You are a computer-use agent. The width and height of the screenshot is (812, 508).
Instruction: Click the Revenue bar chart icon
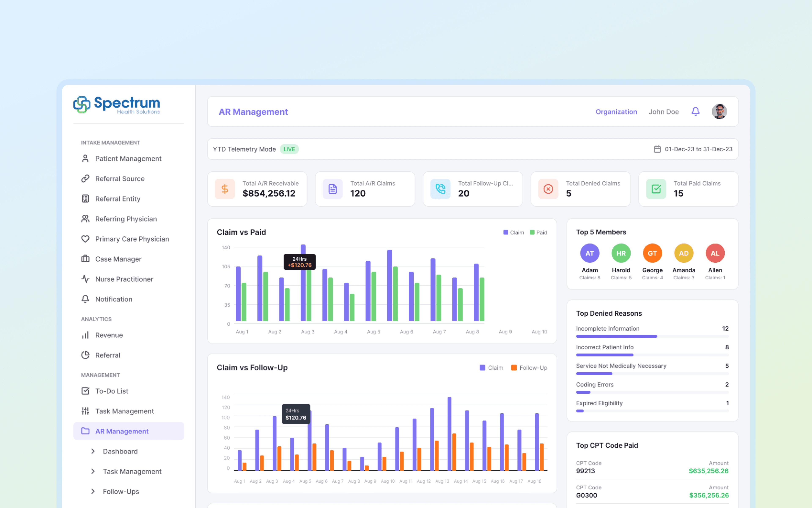click(x=85, y=335)
